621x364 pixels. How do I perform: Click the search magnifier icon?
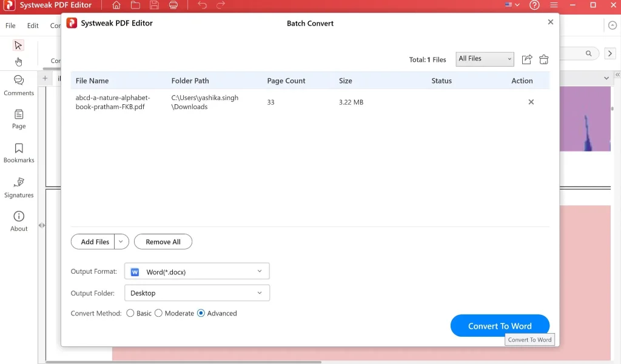588,53
